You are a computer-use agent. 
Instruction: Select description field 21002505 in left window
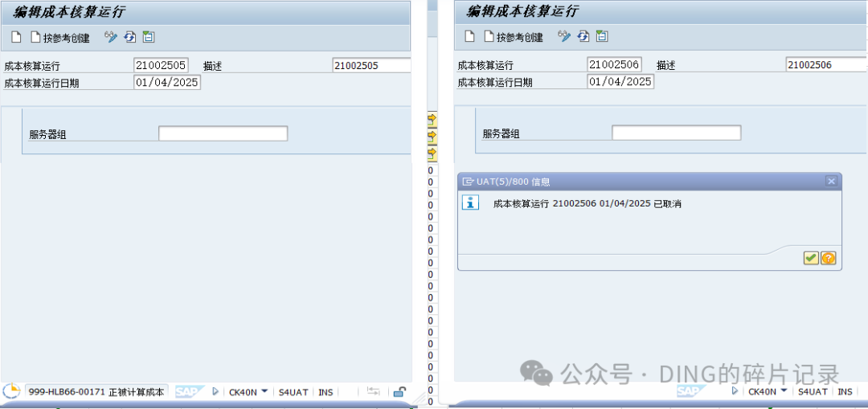371,65
